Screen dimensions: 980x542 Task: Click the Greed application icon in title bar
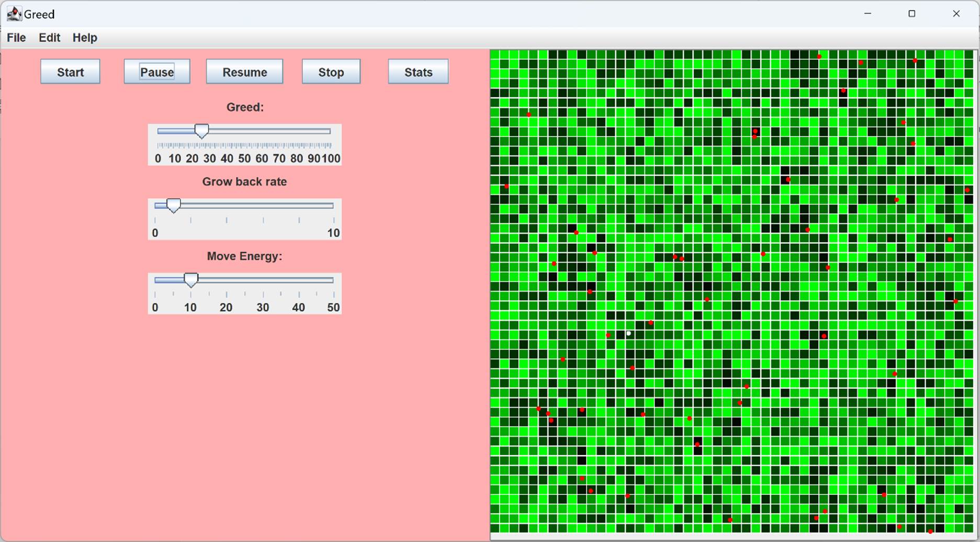[14, 13]
